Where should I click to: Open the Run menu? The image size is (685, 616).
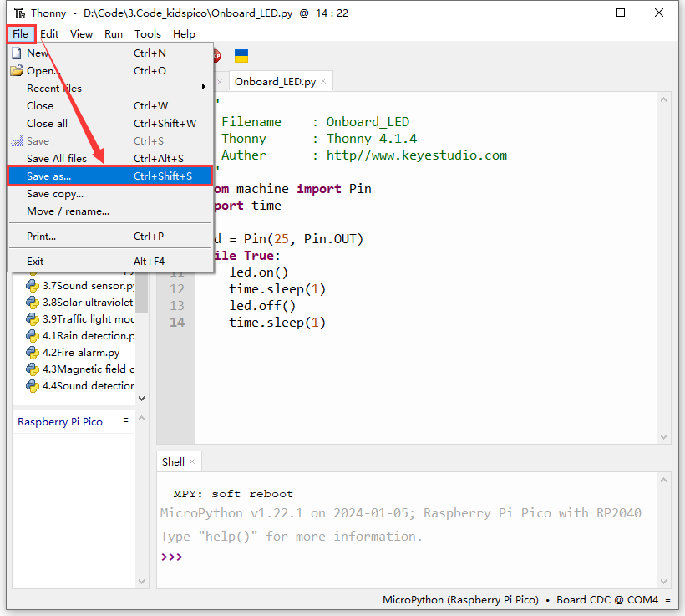114,34
